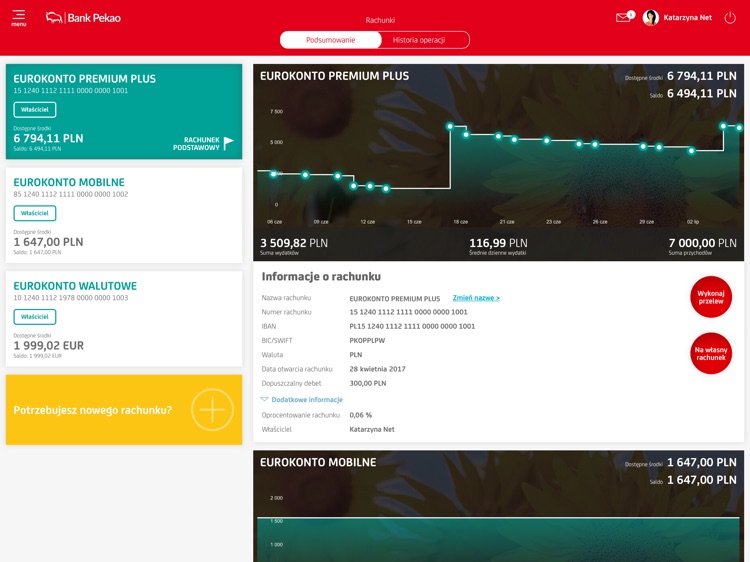The height and width of the screenshot is (562, 750).
Task: Click the power logout icon
Action: 730,18
